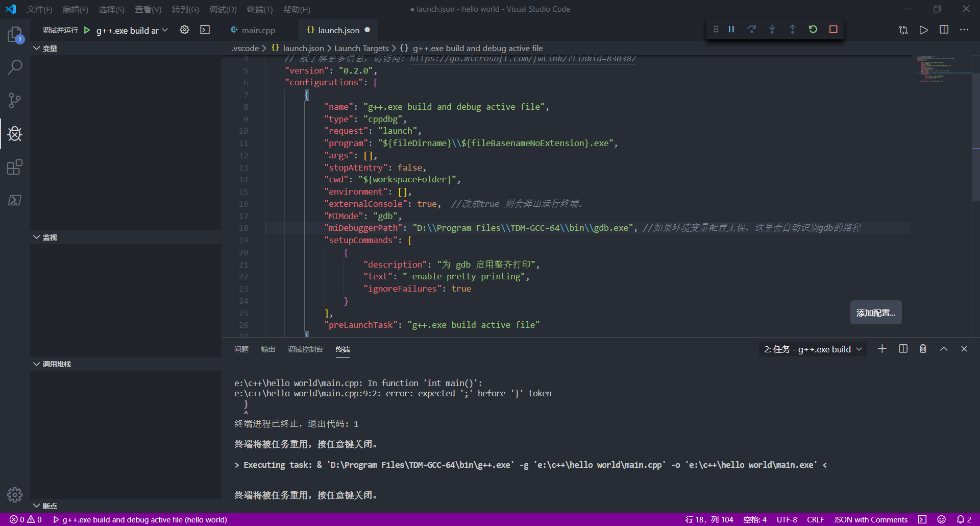Click the Step Into debug icon
Viewport: 980px width, 526px height.
pos(772,30)
